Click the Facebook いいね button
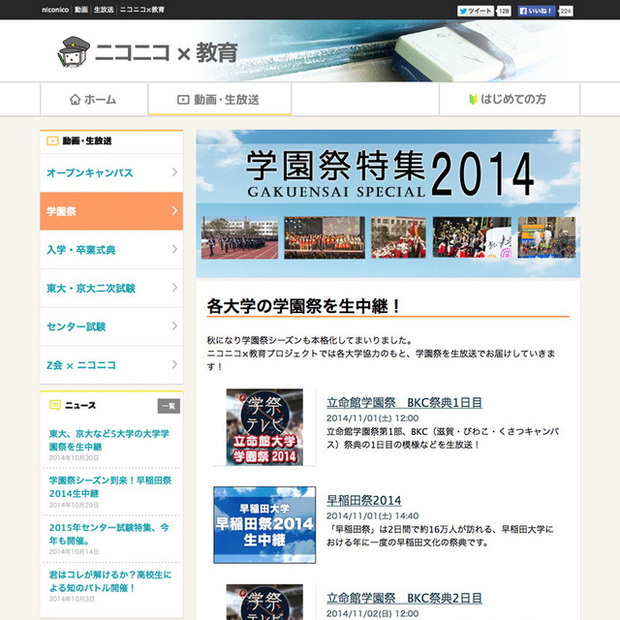Image resolution: width=620 pixels, height=620 pixels. tap(537, 11)
